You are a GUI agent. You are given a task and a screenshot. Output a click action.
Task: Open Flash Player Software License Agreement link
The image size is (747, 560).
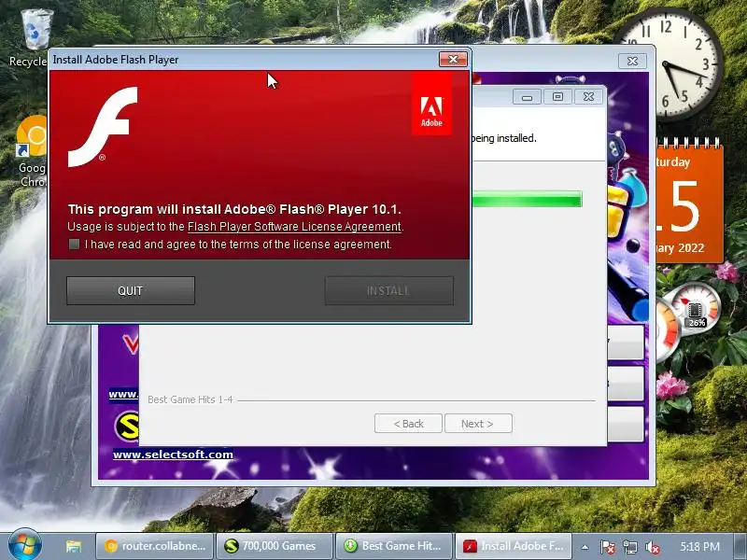tap(294, 227)
